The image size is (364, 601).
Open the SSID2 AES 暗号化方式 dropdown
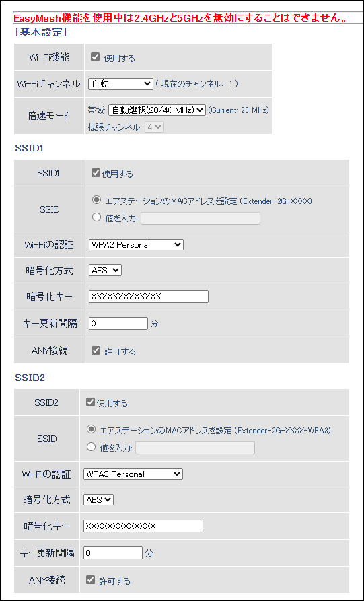(98, 500)
